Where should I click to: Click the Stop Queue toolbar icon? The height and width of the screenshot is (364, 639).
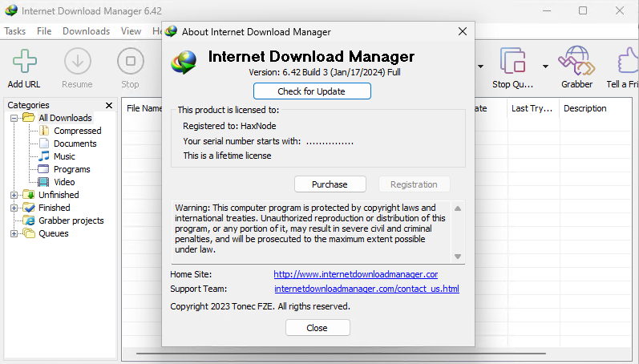[512, 63]
